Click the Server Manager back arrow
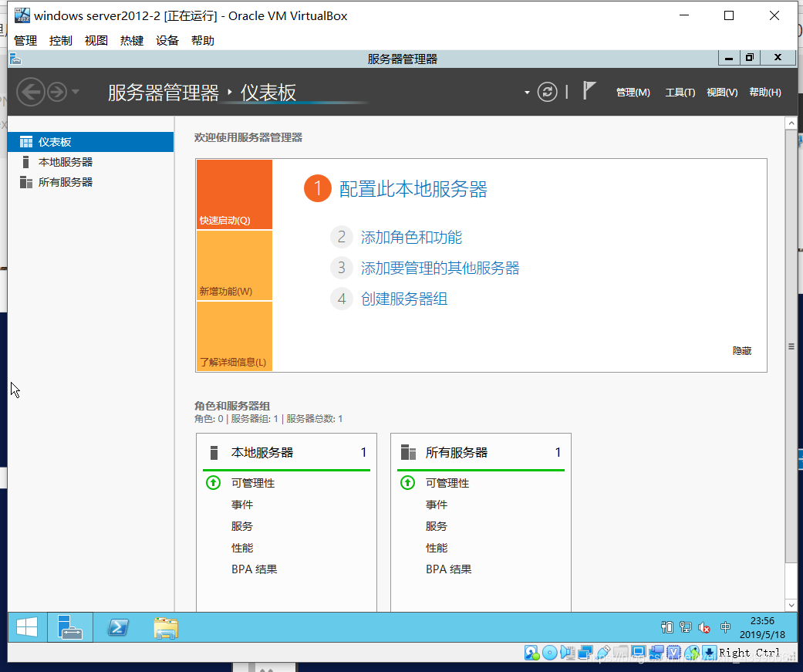The image size is (803, 672). pyautogui.click(x=31, y=92)
